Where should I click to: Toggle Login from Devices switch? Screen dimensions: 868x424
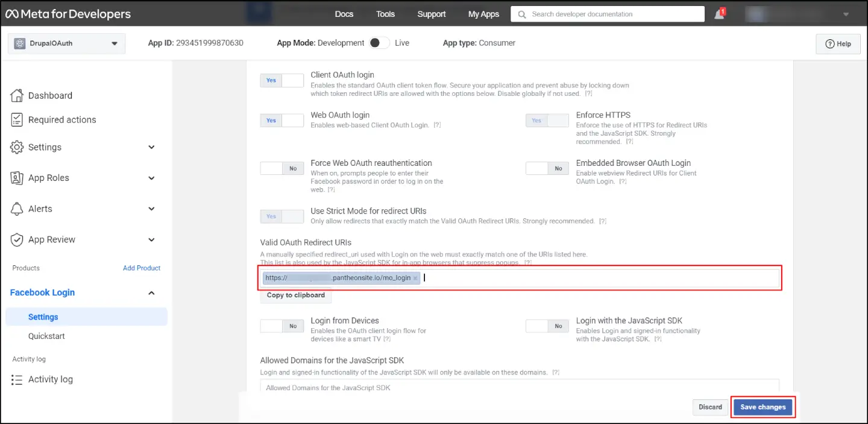(x=282, y=326)
